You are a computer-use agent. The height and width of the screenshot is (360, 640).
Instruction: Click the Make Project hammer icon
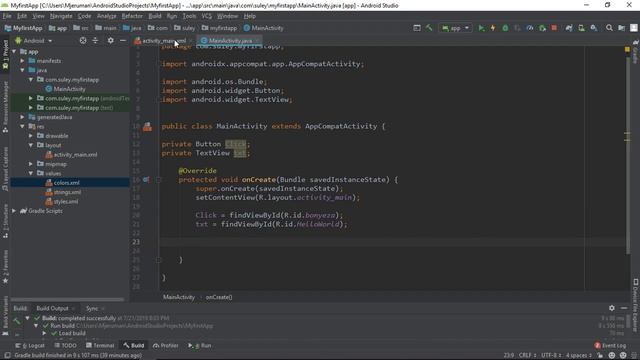tap(429, 28)
